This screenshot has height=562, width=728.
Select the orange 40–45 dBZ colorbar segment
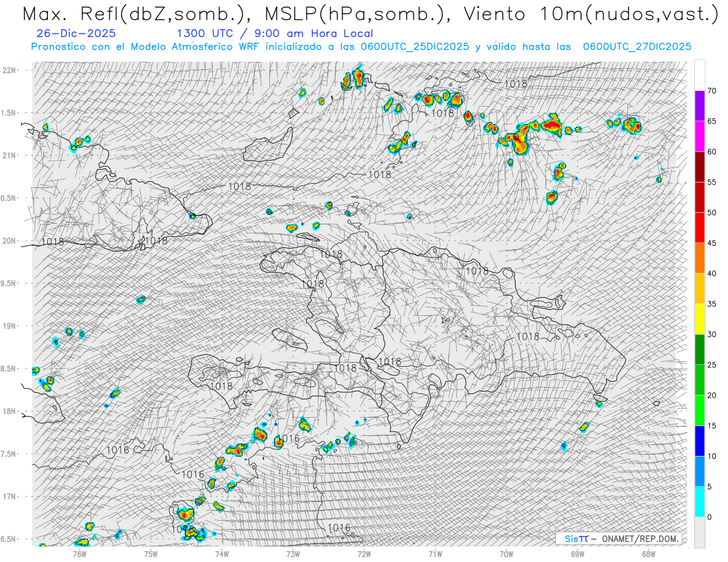699,258
